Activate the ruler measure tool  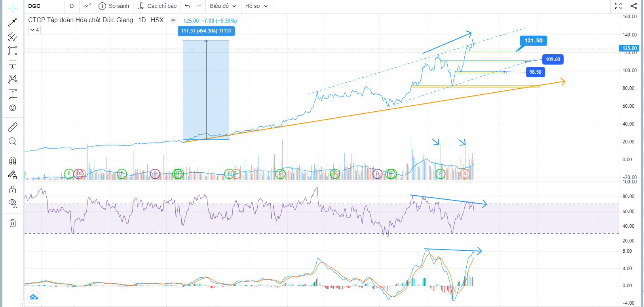tap(13, 127)
